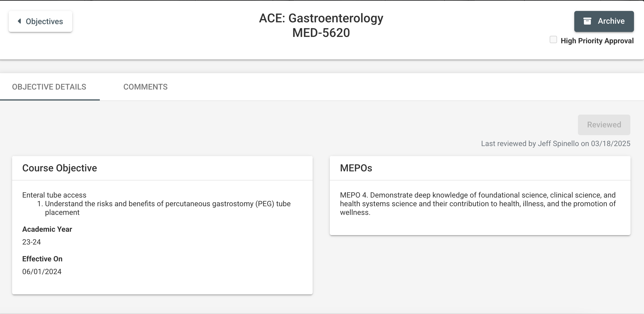This screenshot has height=314, width=644.
Task: Select the Objective Details tab
Action: click(x=49, y=87)
